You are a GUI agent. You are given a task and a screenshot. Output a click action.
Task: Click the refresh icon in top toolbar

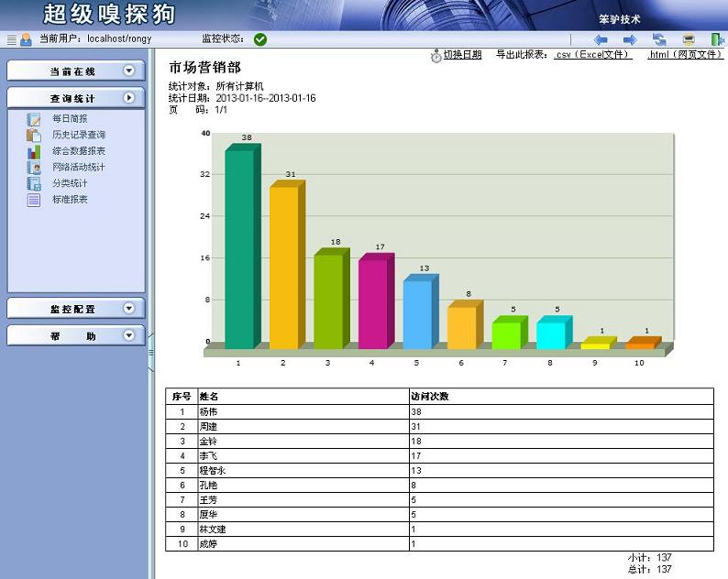[659, 39]
